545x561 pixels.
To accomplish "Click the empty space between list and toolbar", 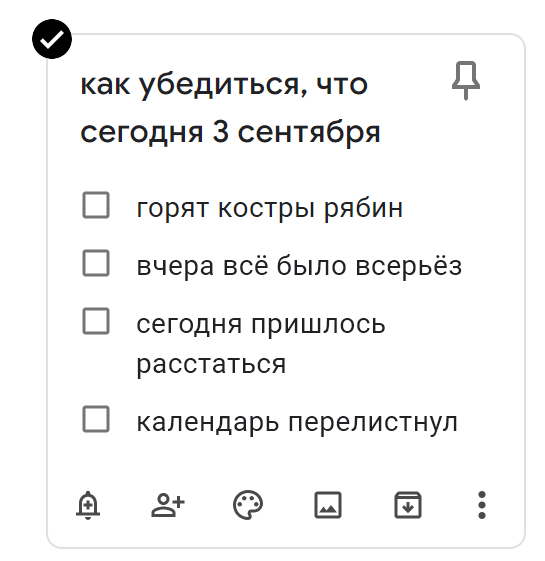I will [286, 462].
